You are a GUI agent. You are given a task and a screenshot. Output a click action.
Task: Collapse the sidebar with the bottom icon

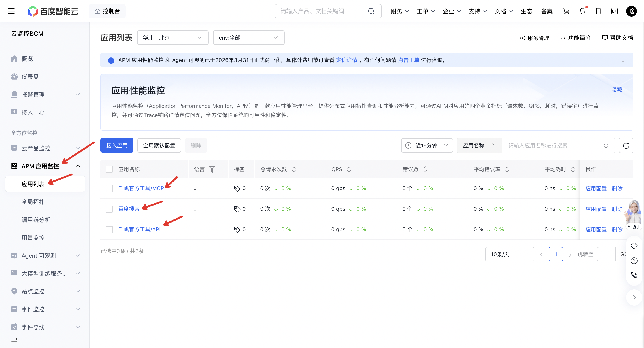pos(14,339)
